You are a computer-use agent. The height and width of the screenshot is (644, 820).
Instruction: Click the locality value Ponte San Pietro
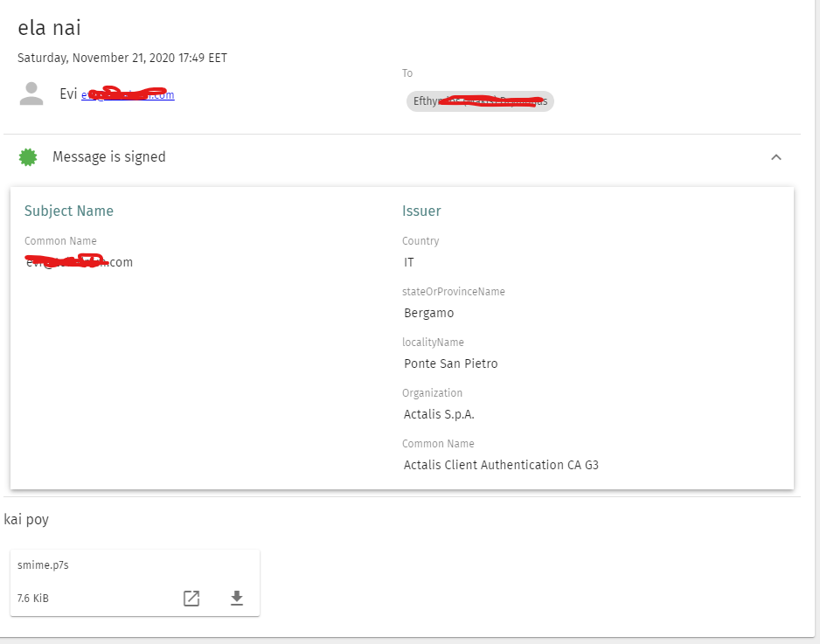tap(450, 364)
